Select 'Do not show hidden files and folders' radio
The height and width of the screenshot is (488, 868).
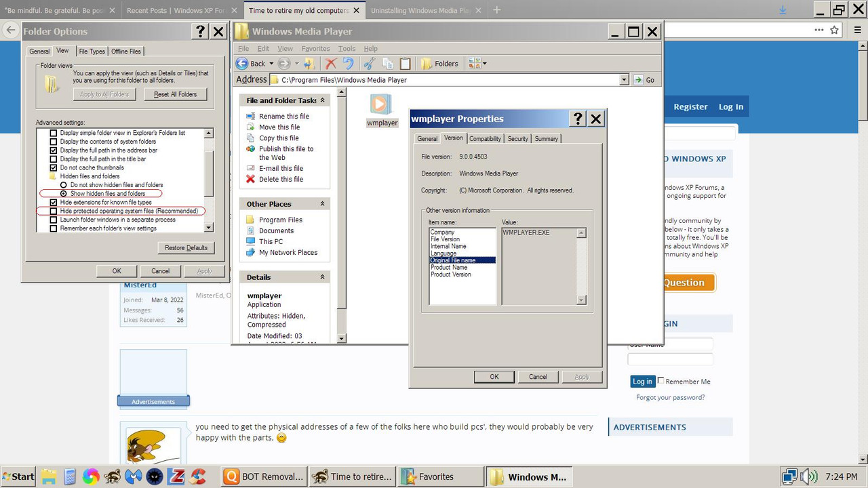pos(64,185)
